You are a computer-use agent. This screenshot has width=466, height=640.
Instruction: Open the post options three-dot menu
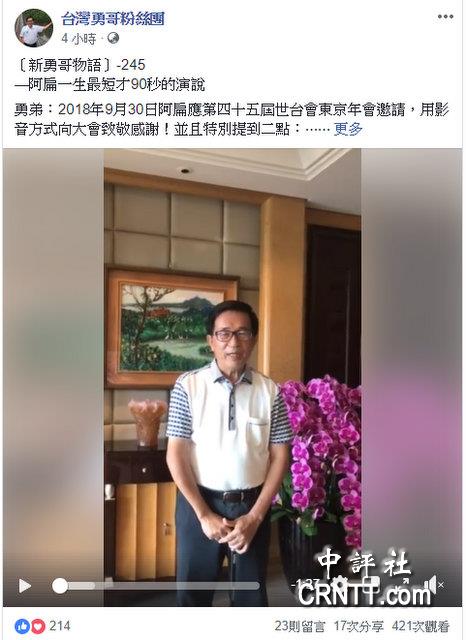coord(445,17)
